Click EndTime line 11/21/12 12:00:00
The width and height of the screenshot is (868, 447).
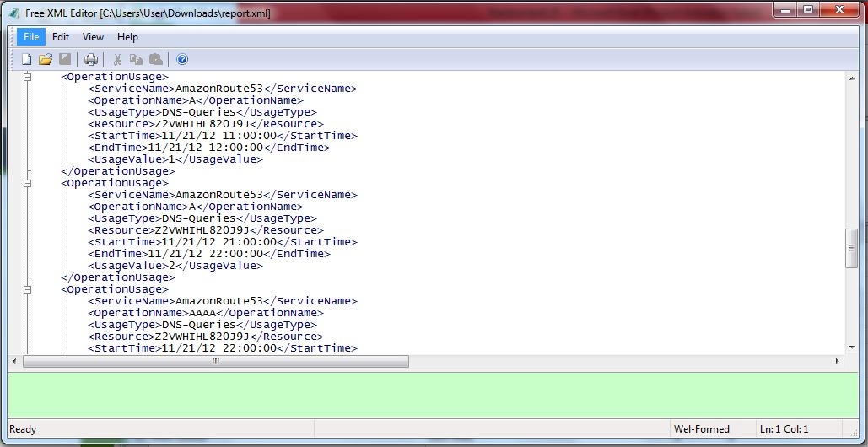click(208, 148)
